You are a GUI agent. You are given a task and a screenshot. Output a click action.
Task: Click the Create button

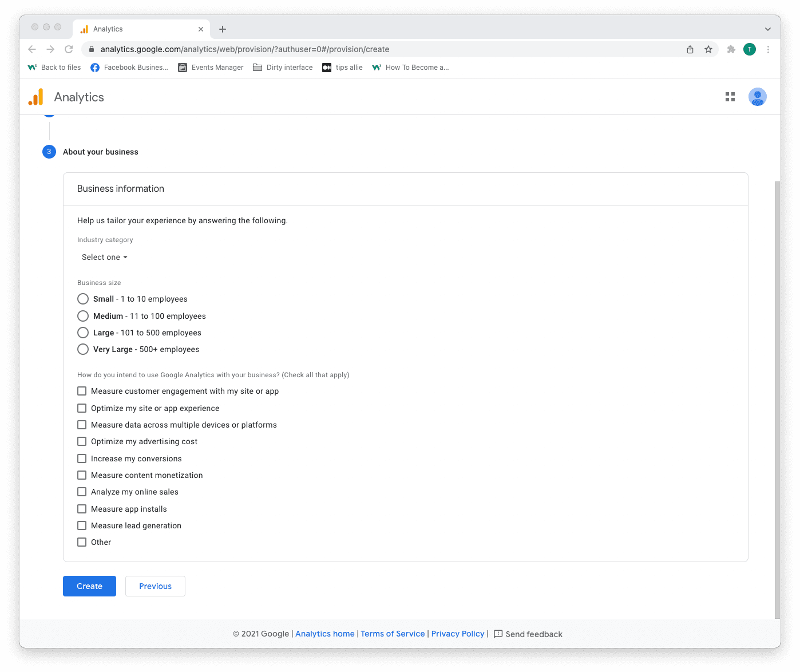click(89, 586)
